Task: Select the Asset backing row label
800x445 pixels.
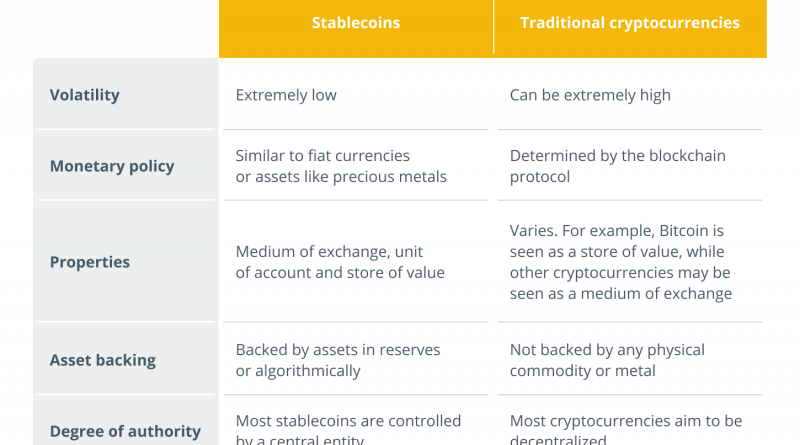Action: 103,360
